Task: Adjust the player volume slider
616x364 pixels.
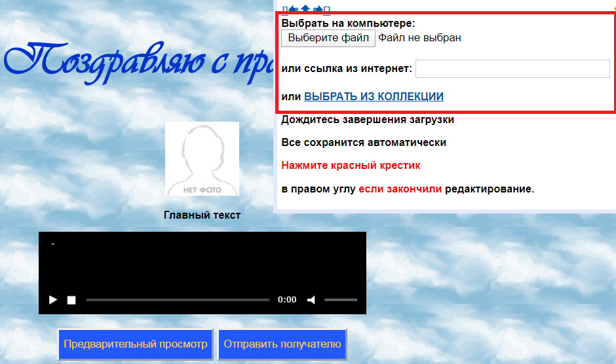Action: (341, 300)
